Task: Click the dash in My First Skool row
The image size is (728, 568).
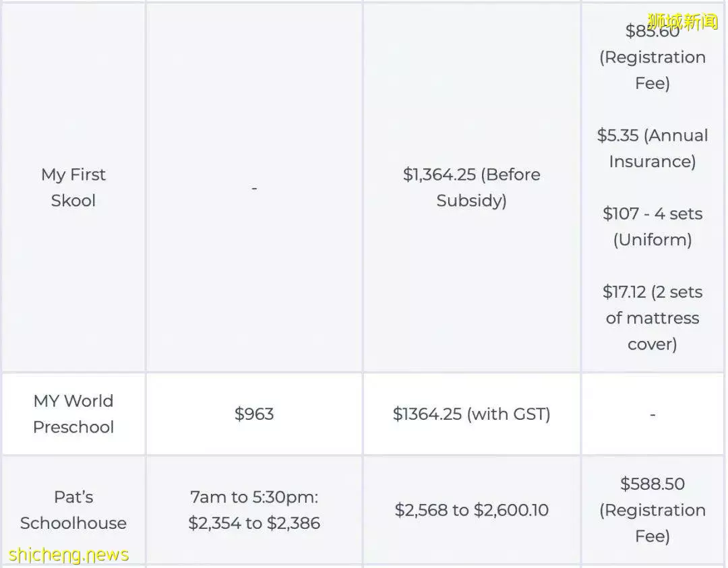Action: click(254, 188)
